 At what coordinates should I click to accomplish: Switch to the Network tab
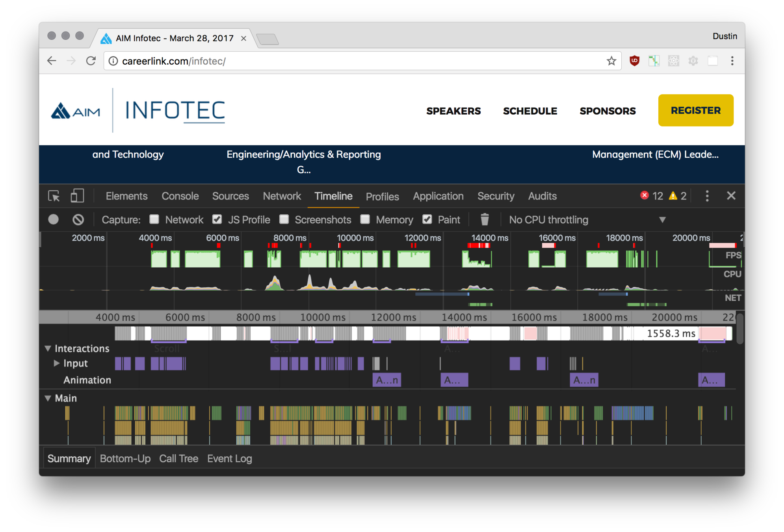pos(282,196)
